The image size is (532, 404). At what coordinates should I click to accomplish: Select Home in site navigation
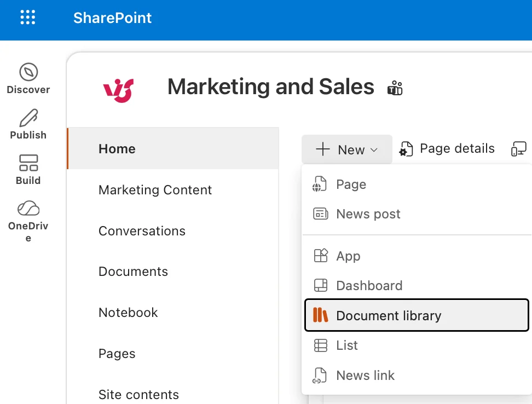tap(173, 148)
